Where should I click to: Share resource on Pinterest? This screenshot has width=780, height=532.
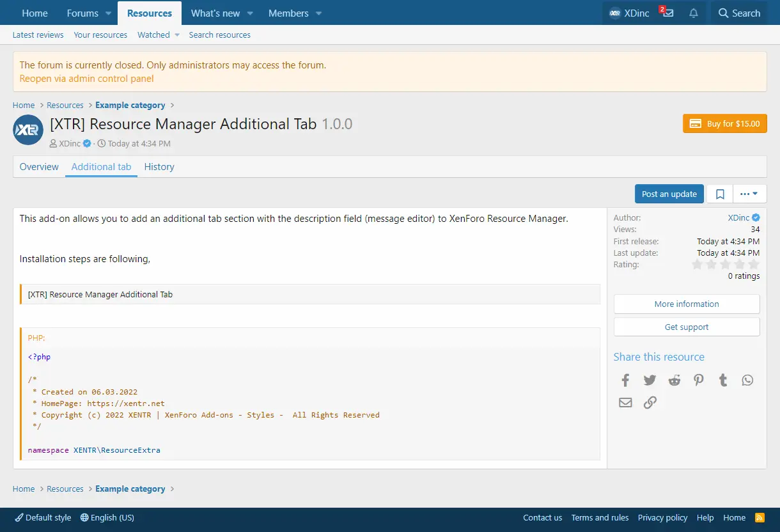click(699, 380)
